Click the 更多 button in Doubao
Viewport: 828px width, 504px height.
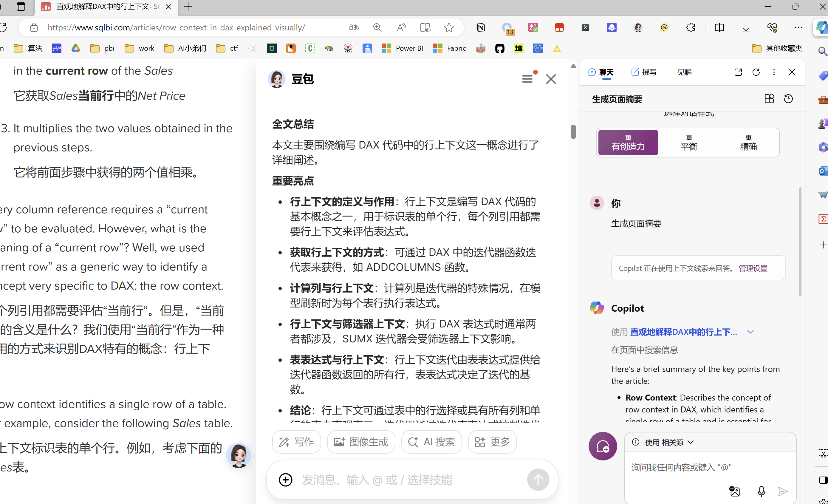[492, 442]
